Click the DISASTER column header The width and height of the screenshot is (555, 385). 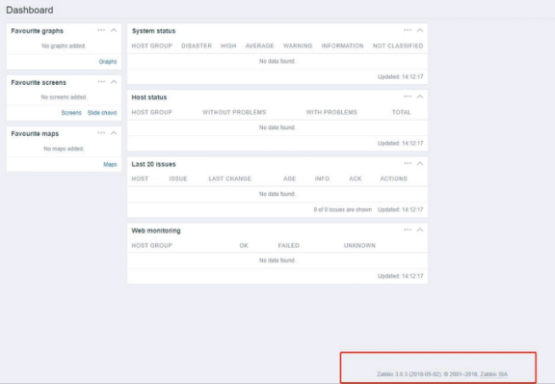pos(196,46)
